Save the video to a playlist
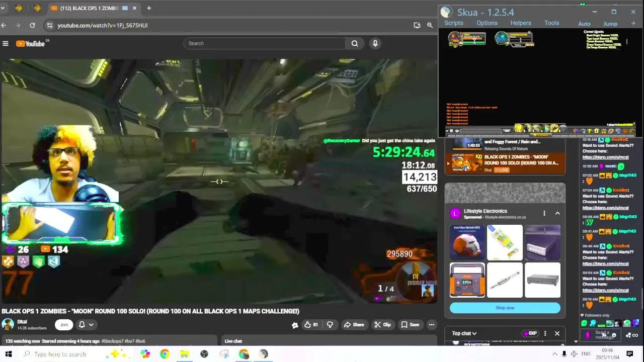Screen dimensions: 644x362 coord(410,325)
